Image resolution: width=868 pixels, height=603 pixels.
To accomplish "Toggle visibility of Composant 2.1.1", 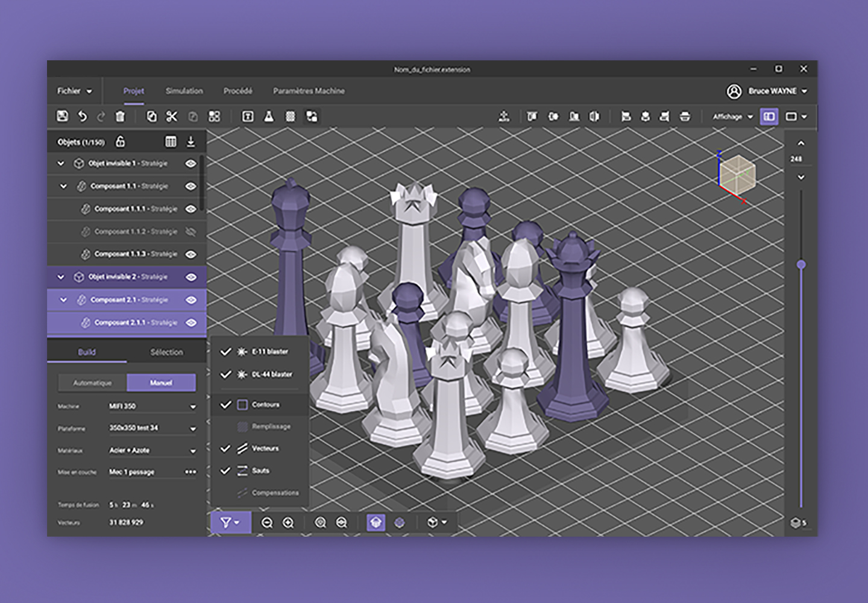I will click(x=191, y=323).
